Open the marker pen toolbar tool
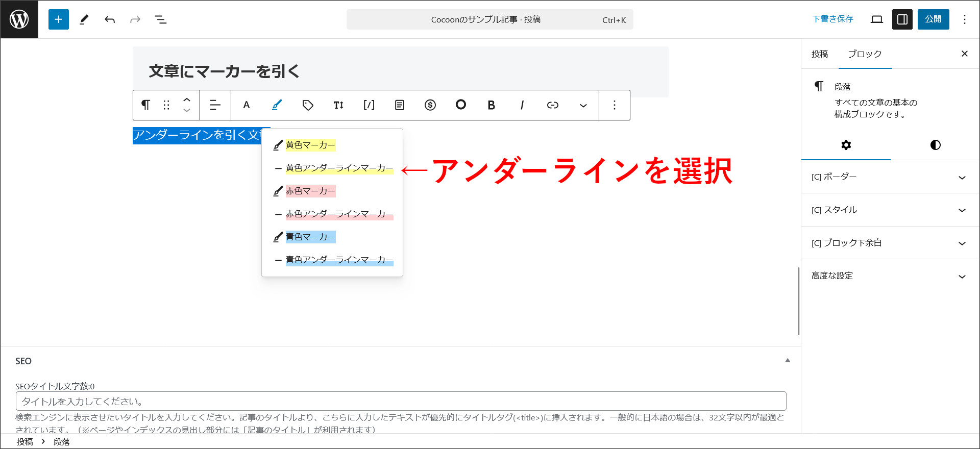980x449 pixels. tap(277, 105)
